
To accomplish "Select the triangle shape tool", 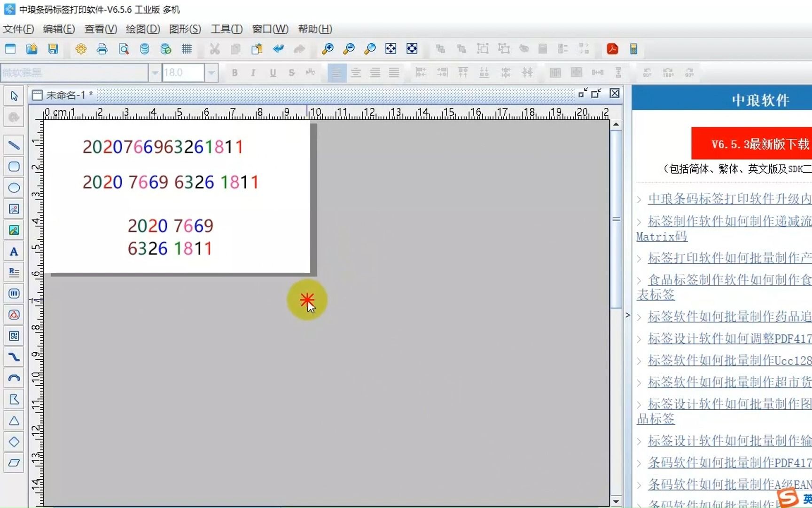I will pyautogui.click(x=14, y=421).
